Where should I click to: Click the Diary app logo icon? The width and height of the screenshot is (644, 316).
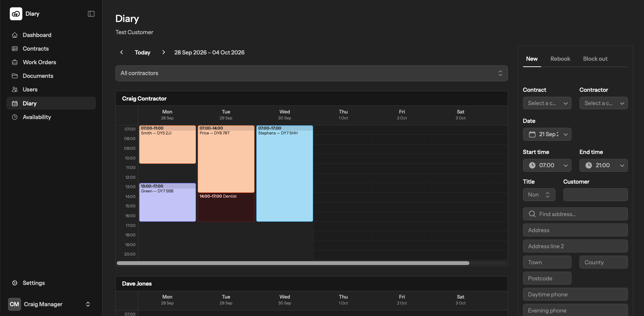(16, 14)
